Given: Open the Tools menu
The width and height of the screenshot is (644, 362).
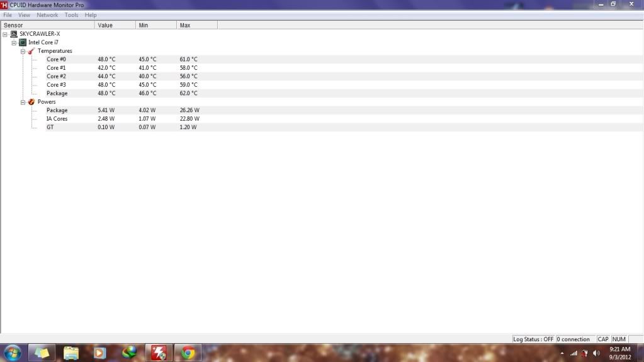Looking at the screenshot, I should point(71,15).
